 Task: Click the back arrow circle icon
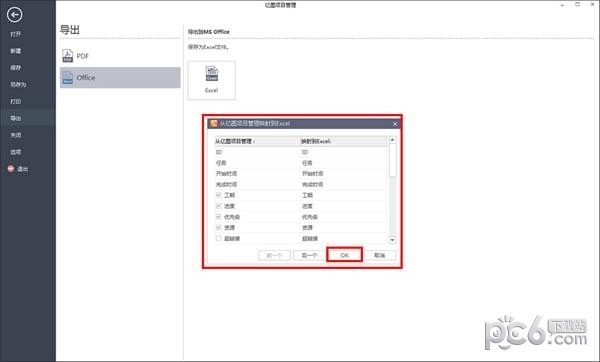pyautogui.click(x=15, y=15)
